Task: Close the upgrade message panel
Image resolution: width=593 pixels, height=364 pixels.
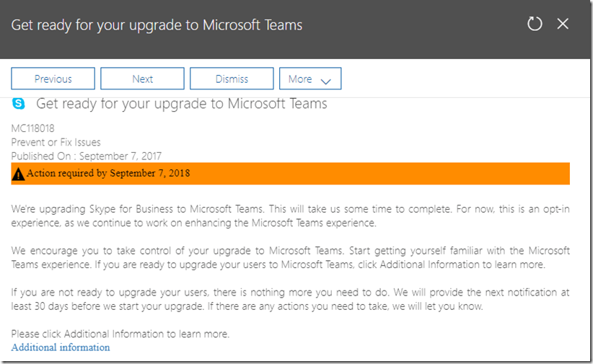Action: point(563,24)
